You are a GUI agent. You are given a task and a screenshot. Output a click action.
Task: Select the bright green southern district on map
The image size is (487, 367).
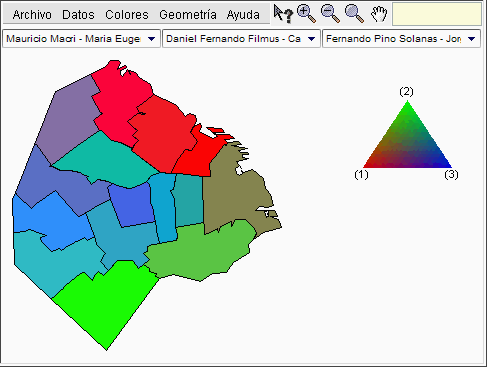tap(105, 303)
